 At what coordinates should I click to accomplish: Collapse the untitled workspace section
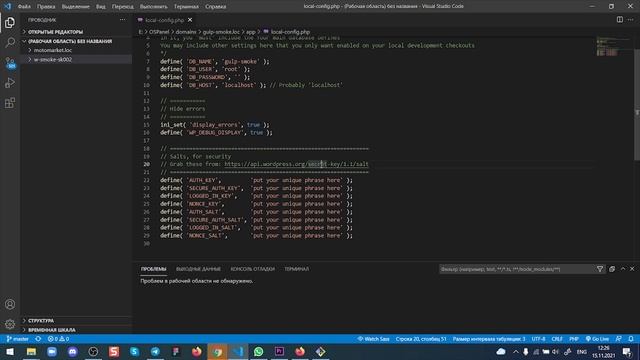(x=76, y=41)
